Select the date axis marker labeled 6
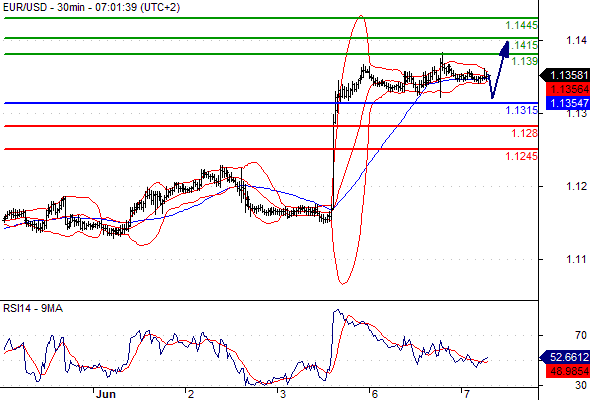The image size is (590, 400). coord(374,394)
